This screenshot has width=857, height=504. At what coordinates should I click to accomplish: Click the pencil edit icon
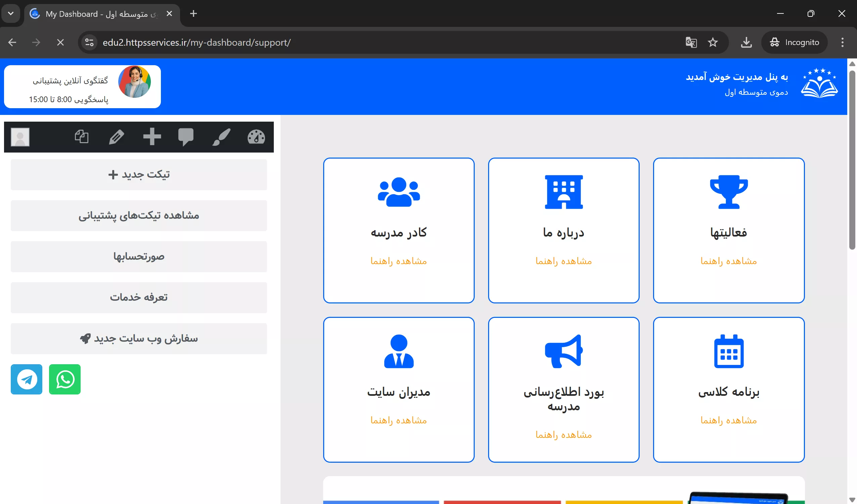[116, 137]
